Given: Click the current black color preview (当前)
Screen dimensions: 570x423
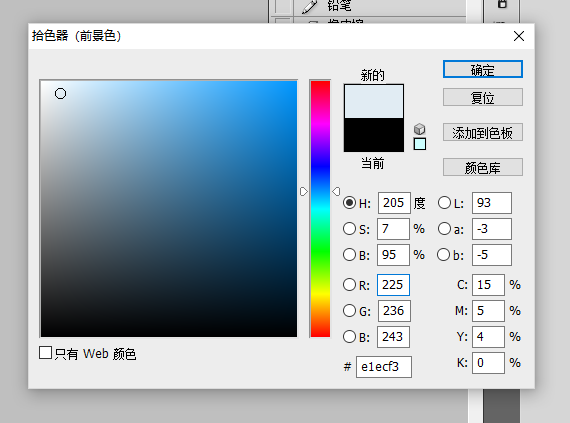Looking at the screenshot, I should click(374, 135).
